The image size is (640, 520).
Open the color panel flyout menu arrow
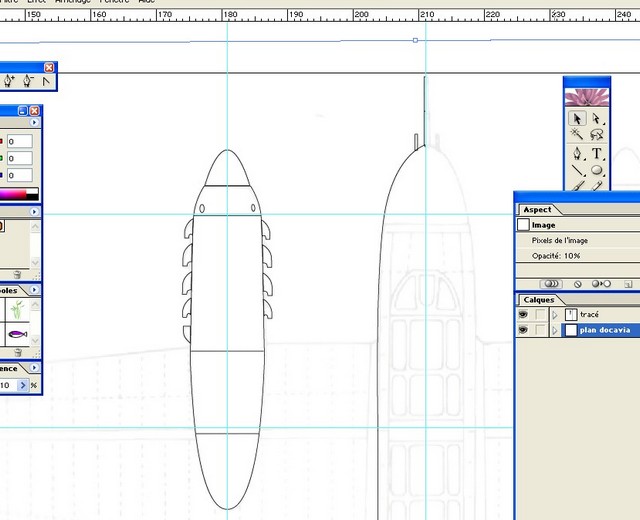(x=35, y=122)
